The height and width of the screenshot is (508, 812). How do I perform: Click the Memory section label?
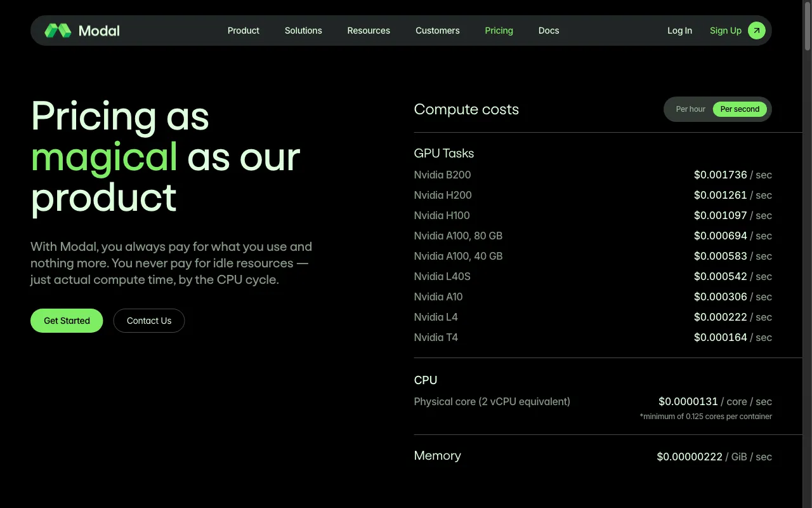438,455
